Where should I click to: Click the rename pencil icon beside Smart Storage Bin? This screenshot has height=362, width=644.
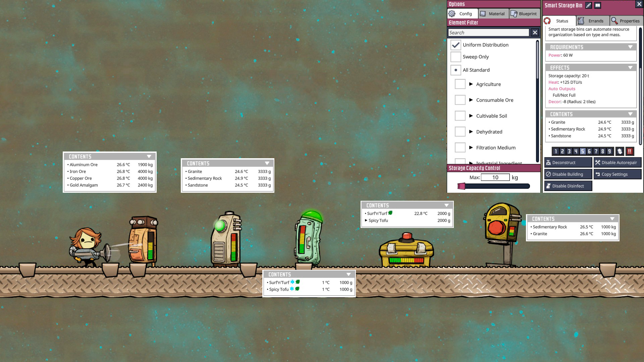[589, 5]
